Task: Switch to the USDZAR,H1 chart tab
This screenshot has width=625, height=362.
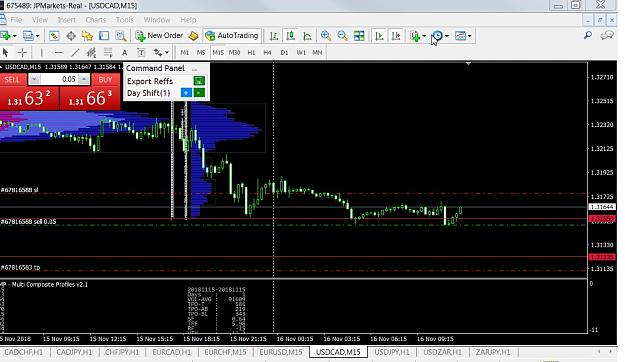Action: click(442, 352)
